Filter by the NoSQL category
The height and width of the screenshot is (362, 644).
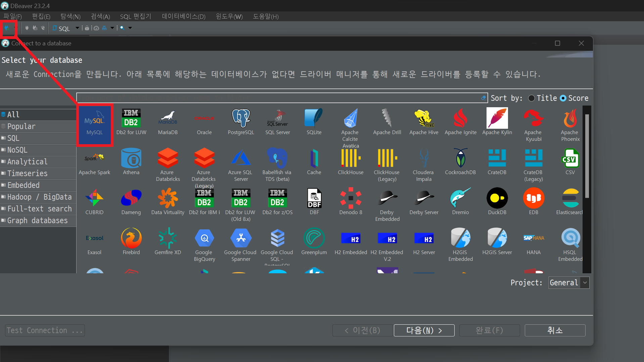38,150
